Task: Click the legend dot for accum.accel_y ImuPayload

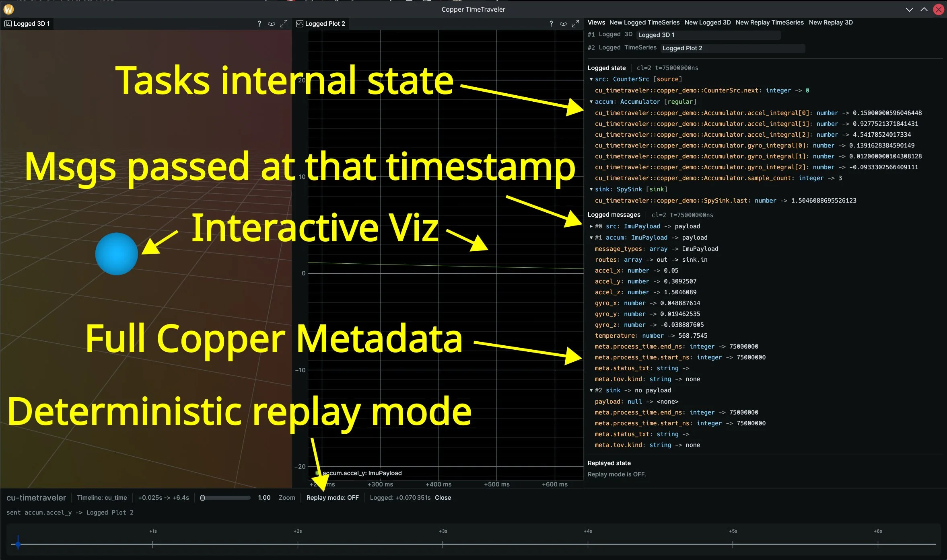Action: [316, 473]
